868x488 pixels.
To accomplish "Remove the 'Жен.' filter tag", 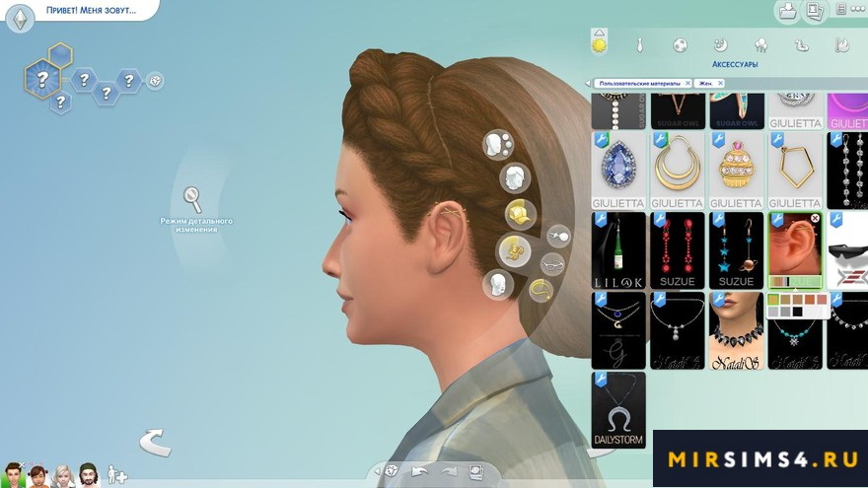I will click(x=720, y=83).
